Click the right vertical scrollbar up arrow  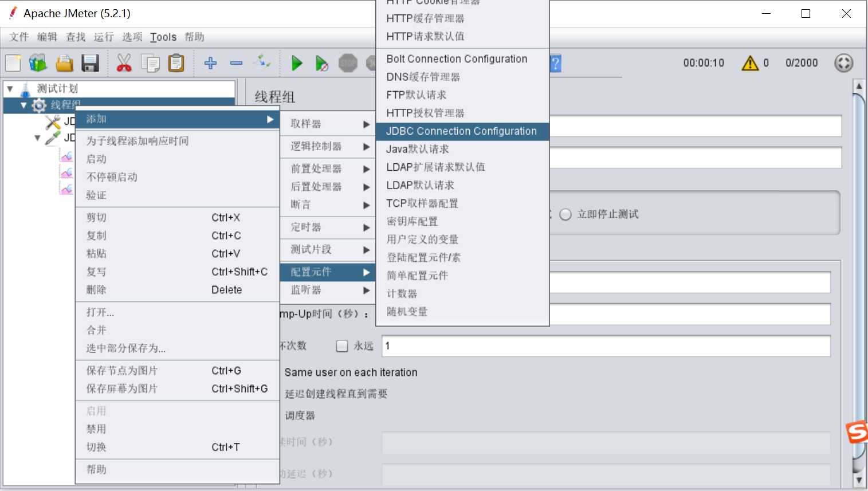pyautogui.click(x=859, y=87)
